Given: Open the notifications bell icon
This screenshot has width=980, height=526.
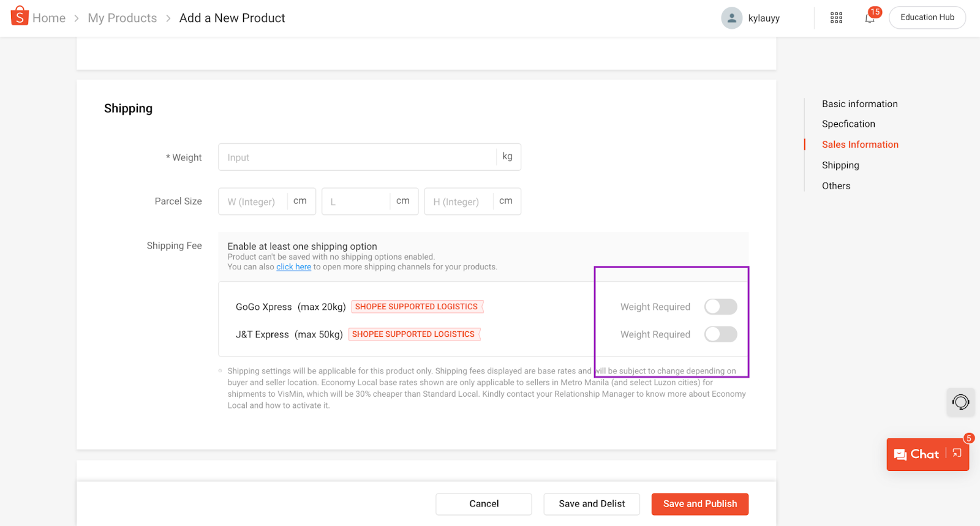Looking at the screenshot, I should pyautogui.click(x=869, y=18).
